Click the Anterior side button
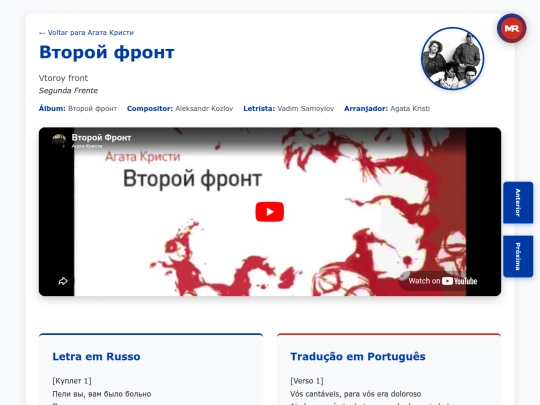 pos(518,202)
